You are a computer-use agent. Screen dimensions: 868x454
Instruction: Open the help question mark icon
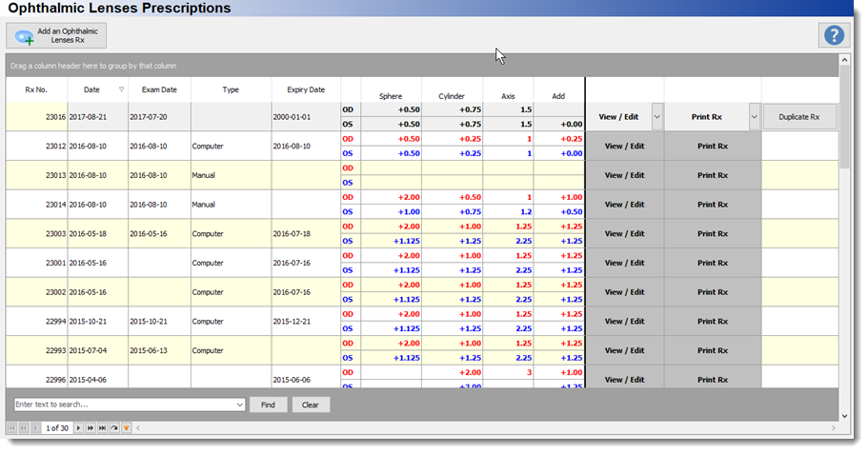[834, 35]
